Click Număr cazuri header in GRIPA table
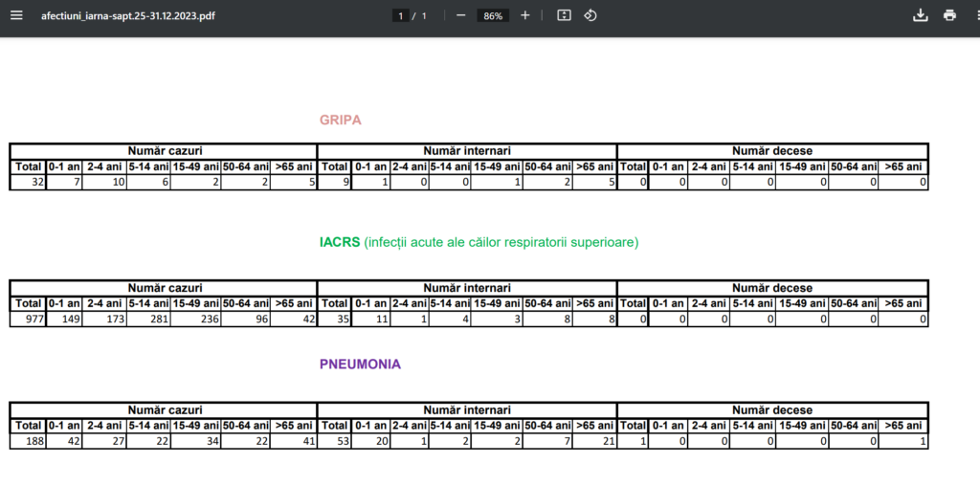 click(x=165, y=151)
